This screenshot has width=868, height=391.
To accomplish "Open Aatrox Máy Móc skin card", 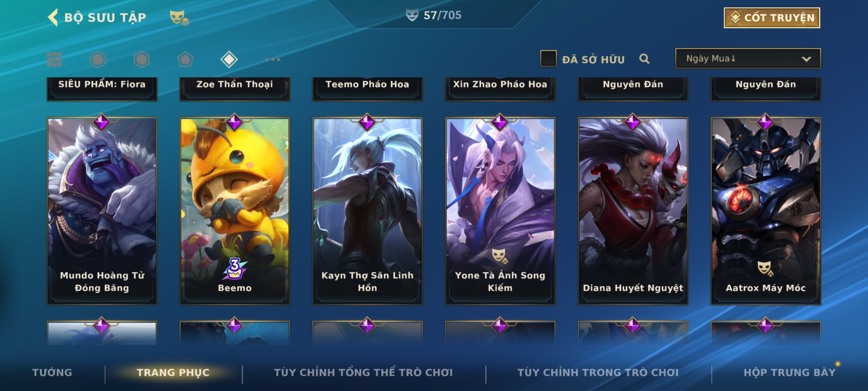I will click(766, 211).
